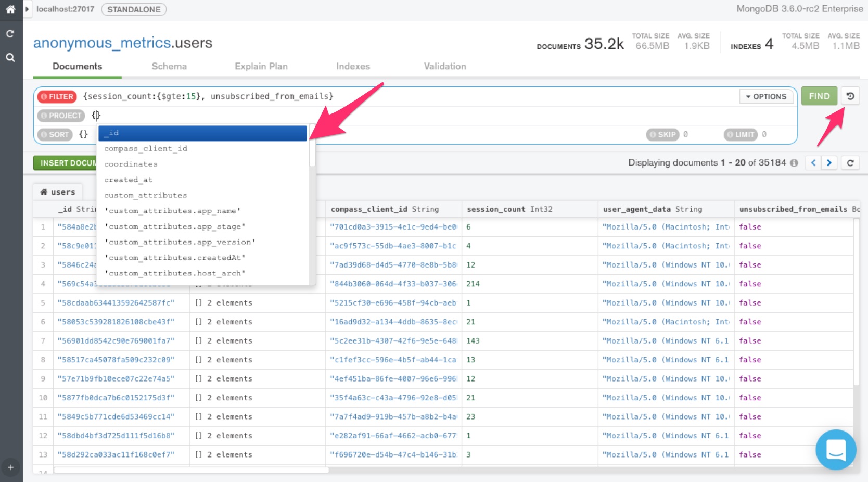The height and width of the screenshot is (482, 868).
Task: Choose created_at autocomplete suggestion
Action: pos(202,180)
